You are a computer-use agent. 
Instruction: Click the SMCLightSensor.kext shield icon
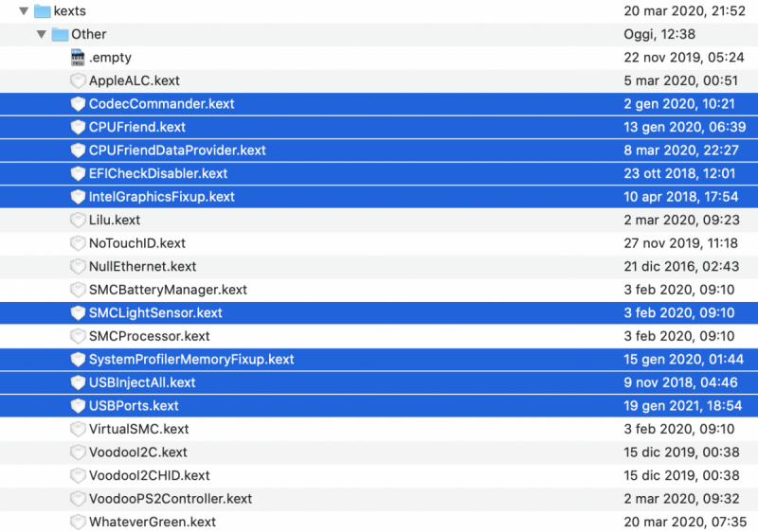78,312
